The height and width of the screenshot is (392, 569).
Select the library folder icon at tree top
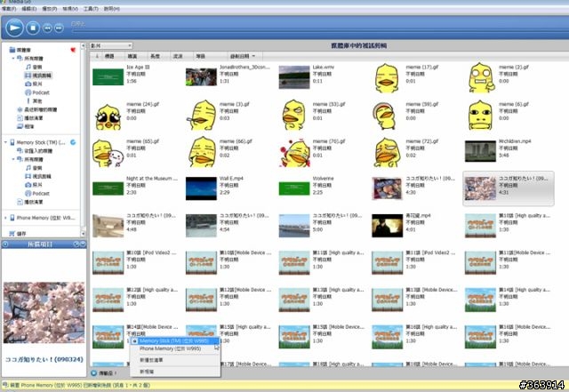tap(12, 50)
